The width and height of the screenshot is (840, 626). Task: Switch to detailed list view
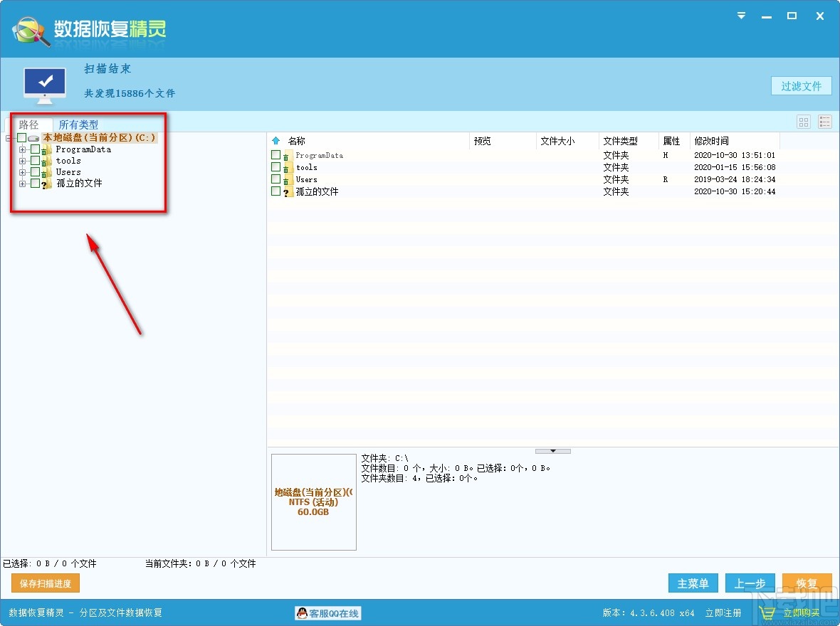(x=824, y=122)
